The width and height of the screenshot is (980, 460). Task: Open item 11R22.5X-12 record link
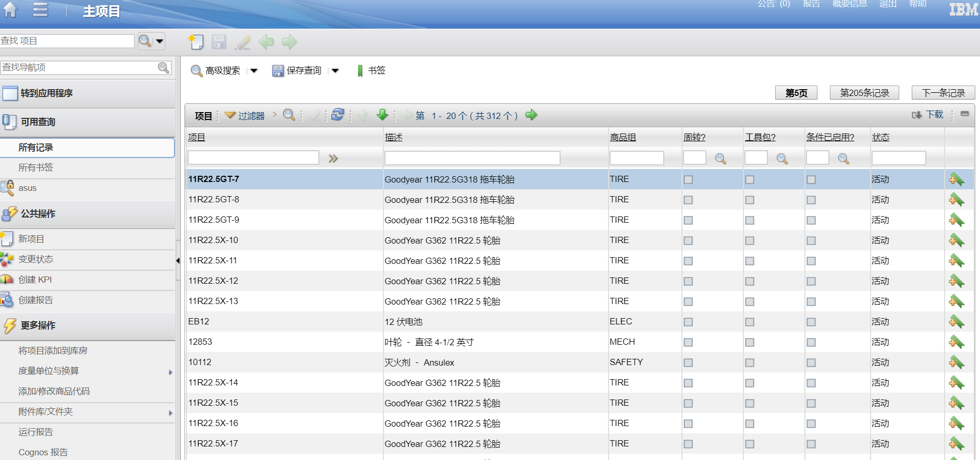tap(213, 281)
